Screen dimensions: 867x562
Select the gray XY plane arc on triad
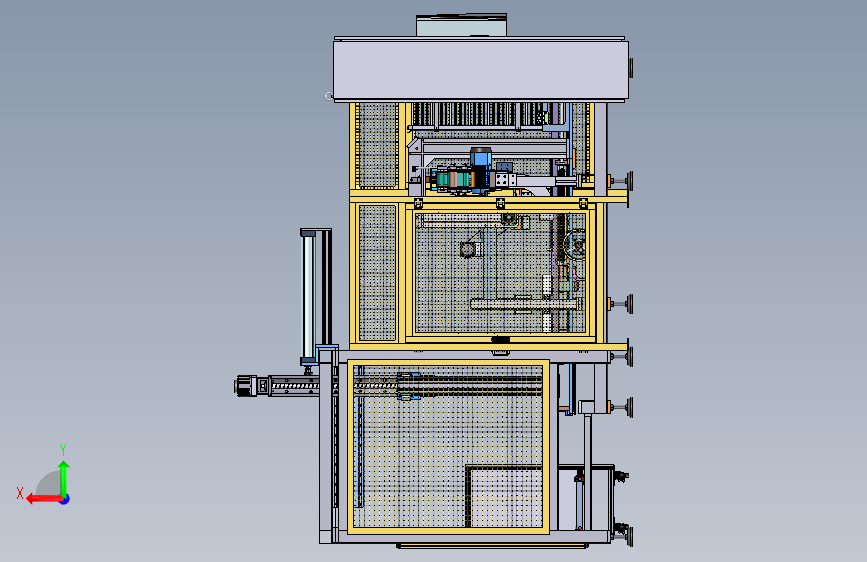click(48, 483)
